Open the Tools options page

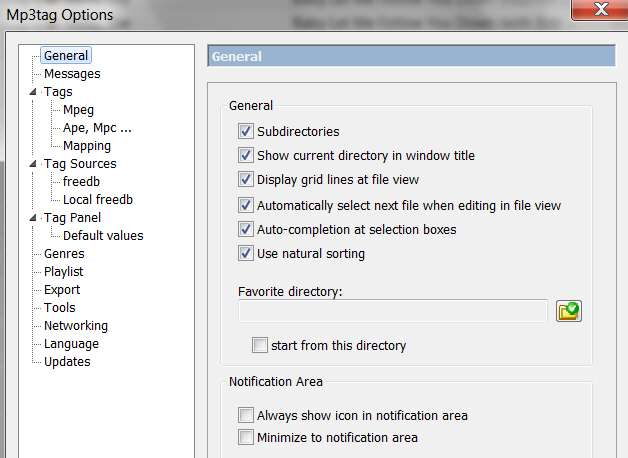60,308
